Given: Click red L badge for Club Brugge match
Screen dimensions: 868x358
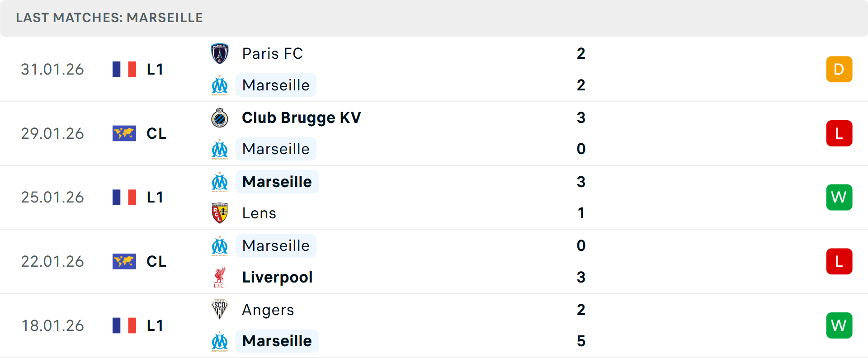Looking at the screenshot, I should pos(839,133).
